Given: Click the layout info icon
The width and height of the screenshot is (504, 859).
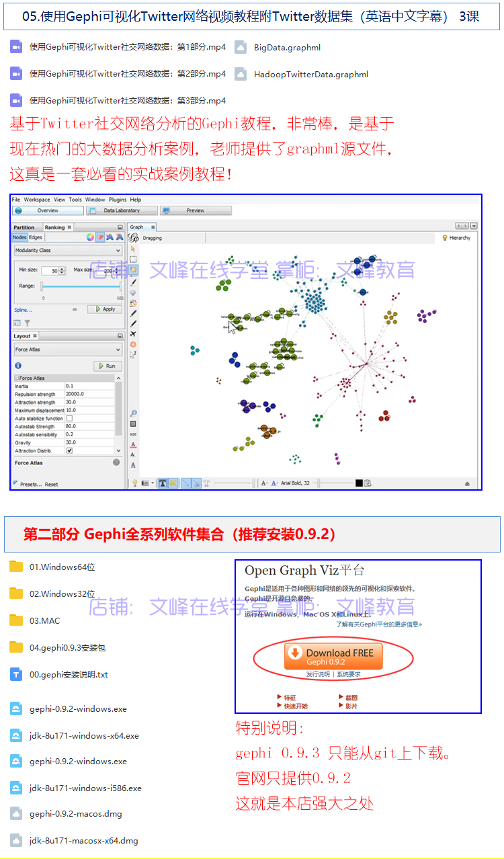Looking at the screenshot, I should (18, 366).
